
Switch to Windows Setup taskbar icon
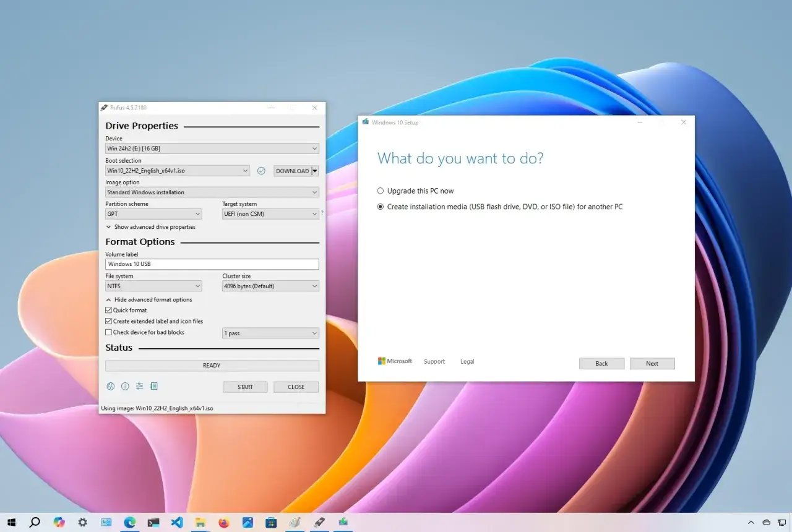tap(342, 522)
